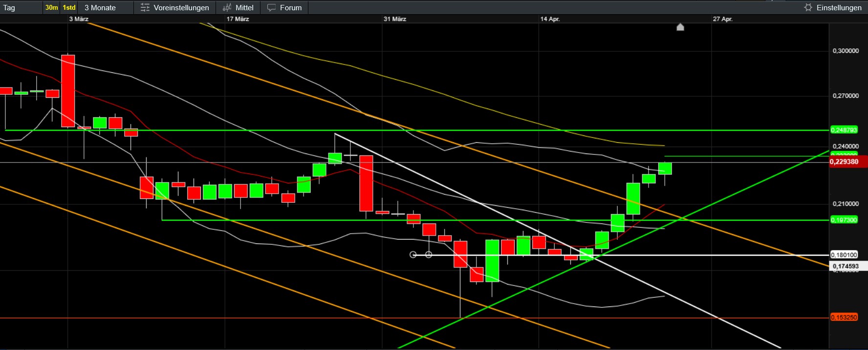Viewport: 868px width, 350px height.
Task: Select the 0,248793 green price label
Action: pos(844,130)
